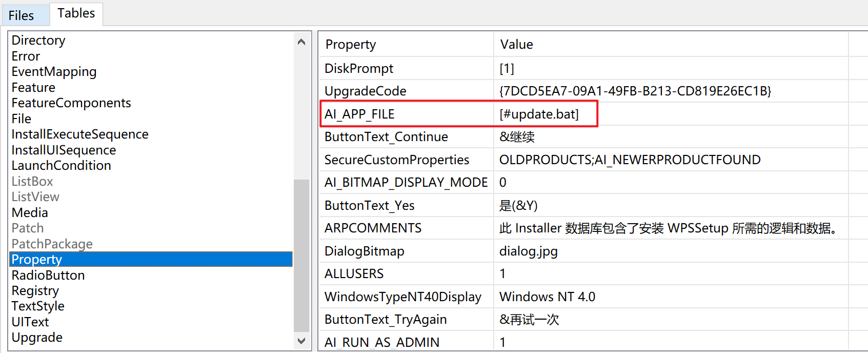Select the AI_APP_FILE property row
The image size is (868, 353).
coord(359,114)
